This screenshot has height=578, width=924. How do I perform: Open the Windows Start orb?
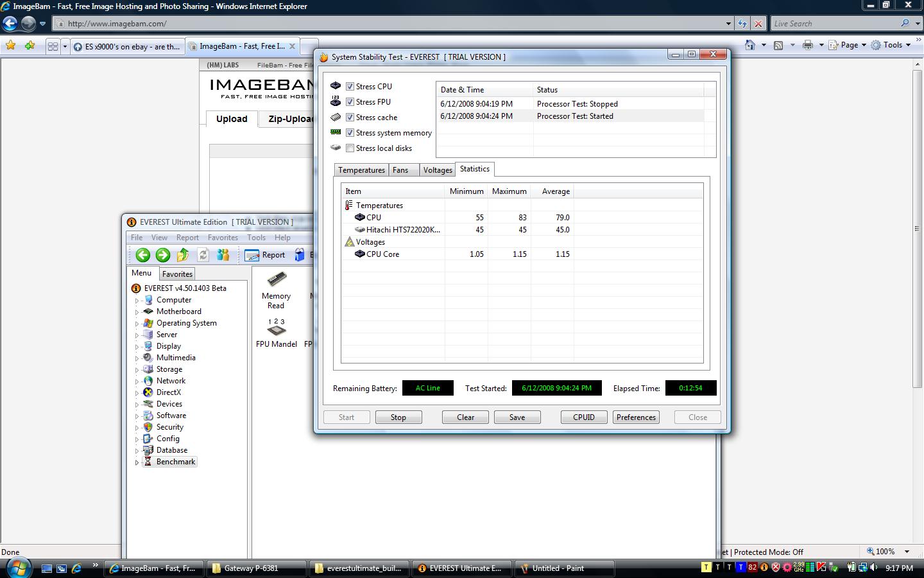pos(18,568)
